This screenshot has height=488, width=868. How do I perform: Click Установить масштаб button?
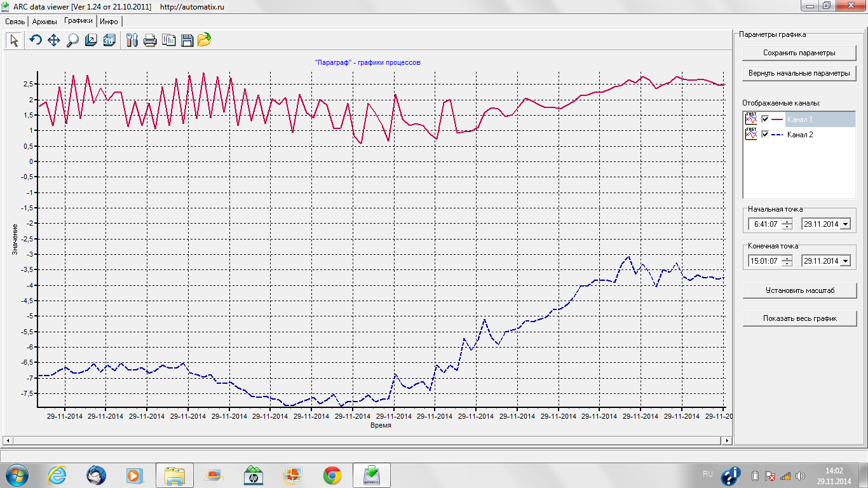tap(799, 290)
